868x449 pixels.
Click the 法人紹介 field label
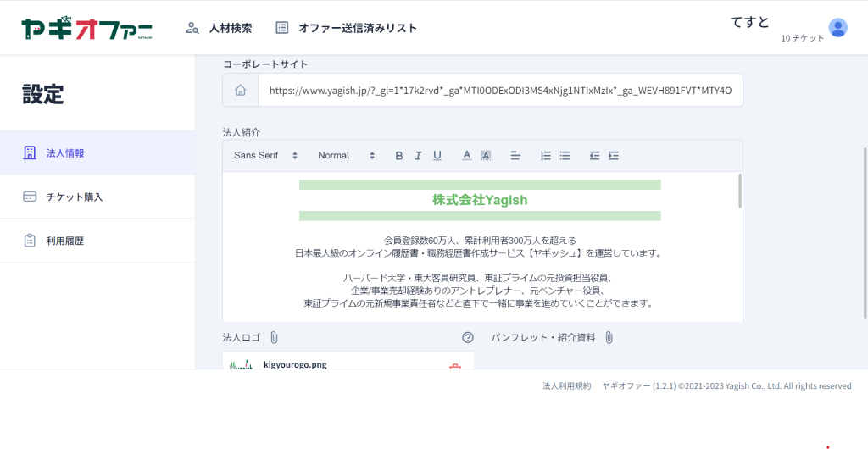[242, 133]
